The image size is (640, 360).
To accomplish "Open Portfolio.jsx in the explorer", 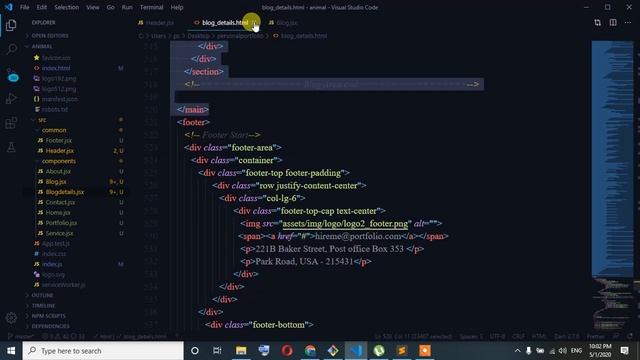I will pyautogui.click(x=61, y=223).
